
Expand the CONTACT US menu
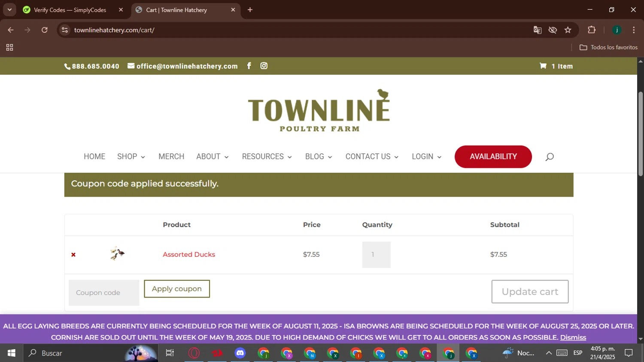372,157
